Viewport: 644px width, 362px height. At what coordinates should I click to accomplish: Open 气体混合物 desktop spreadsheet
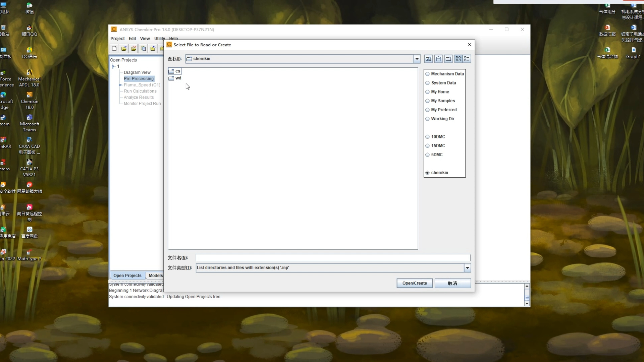click(x=607, y=53)
